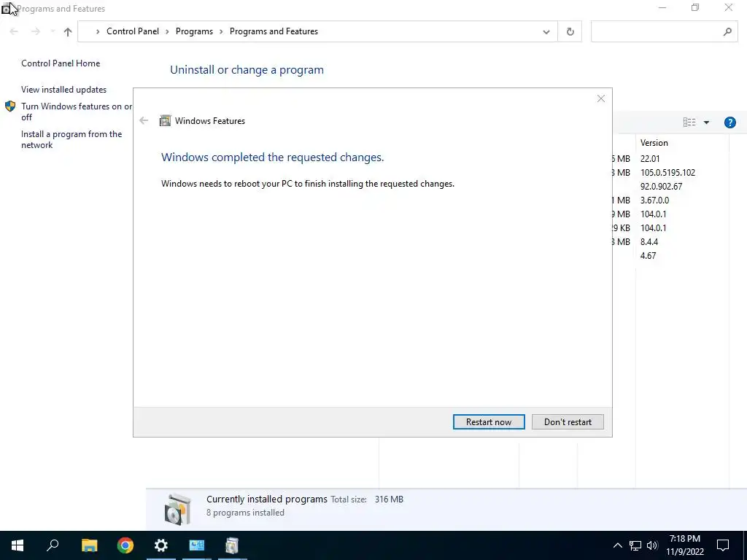
Task: Show hidden system tray icons
Action: [617, 545]
